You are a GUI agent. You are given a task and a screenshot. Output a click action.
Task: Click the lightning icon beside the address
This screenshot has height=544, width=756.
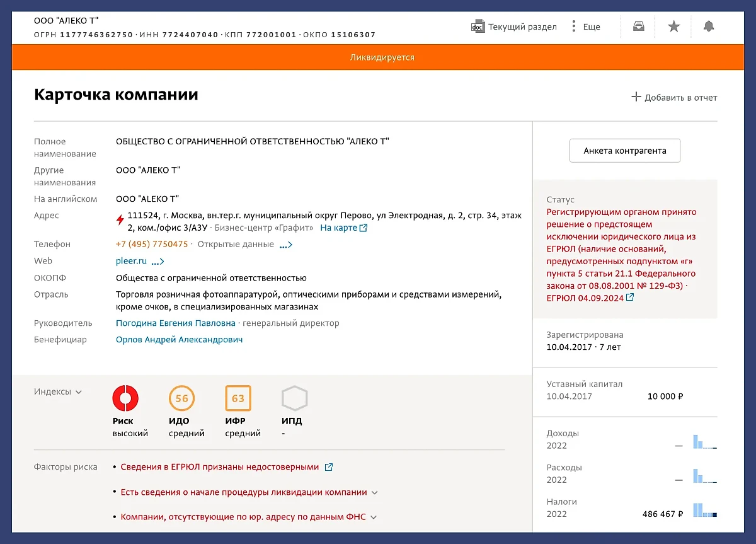(x=120, y=219)
